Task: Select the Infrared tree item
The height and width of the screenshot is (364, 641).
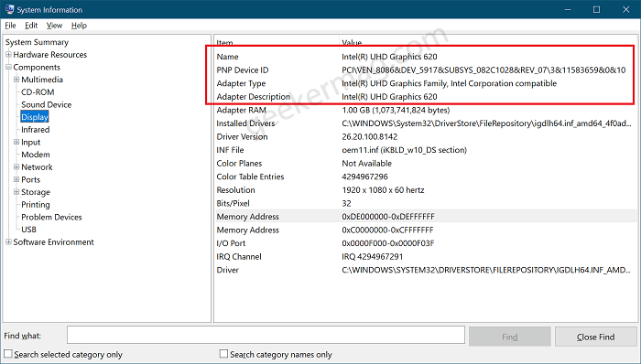Action: pyautogui.click(x=35, y=129)
